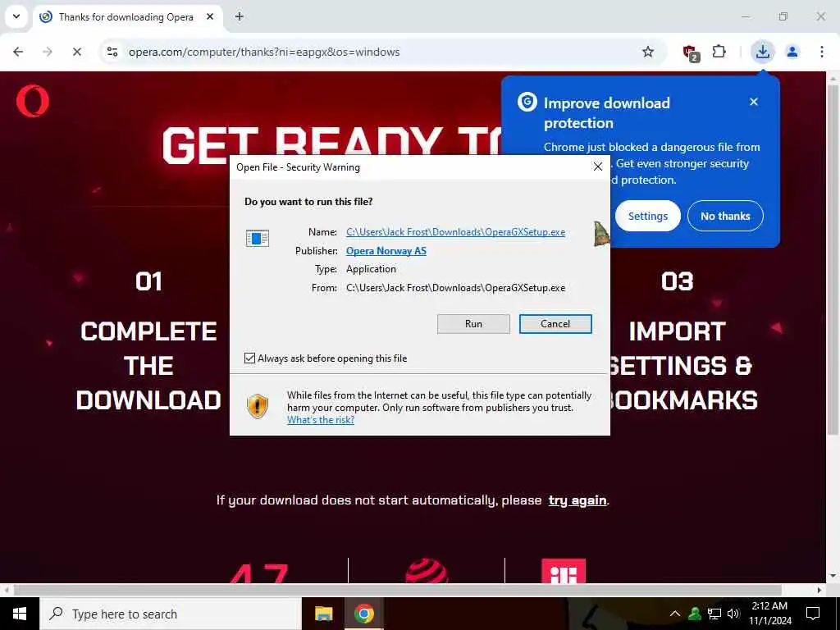Open the network tray icon

[x=714, y=614]
